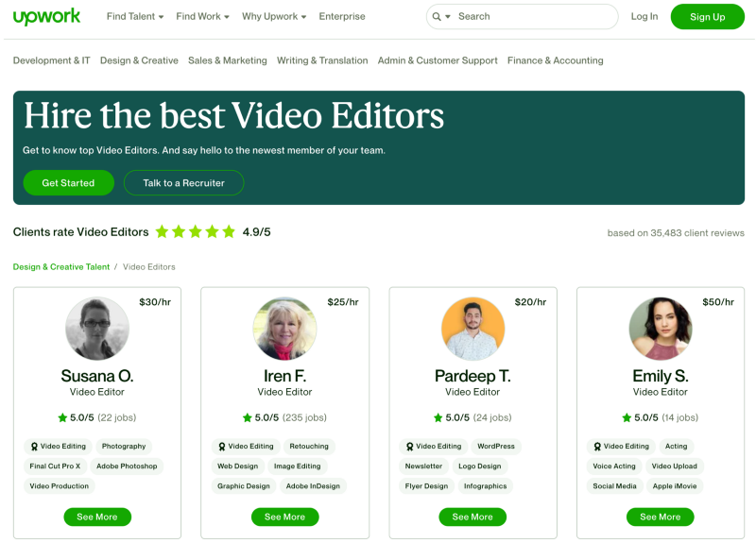Open the Enterprise menu item
The width and height of the screenshot is (756, 543).
(x=342, y=16)
